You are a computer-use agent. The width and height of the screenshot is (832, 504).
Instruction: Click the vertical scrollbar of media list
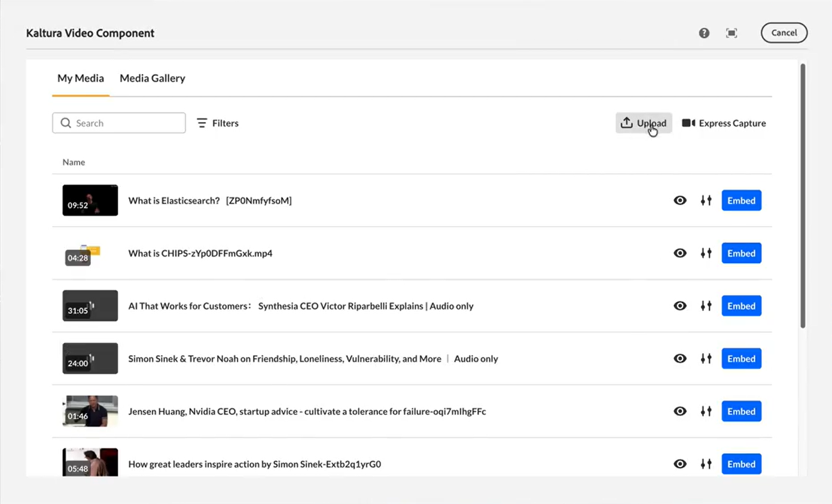(803, 197)
